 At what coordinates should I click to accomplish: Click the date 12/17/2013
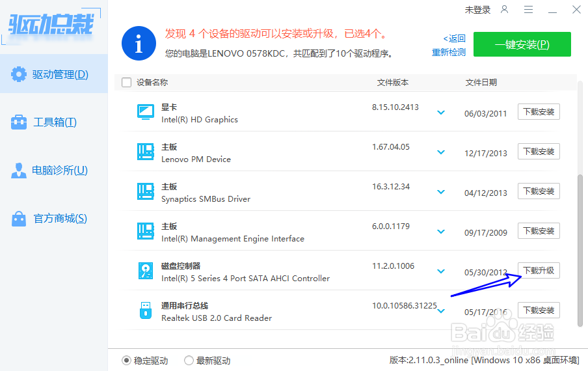point(486,154)
